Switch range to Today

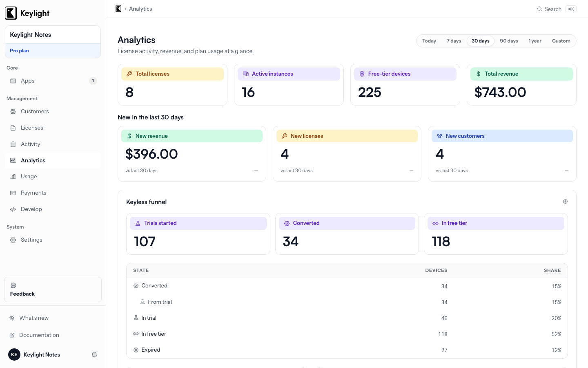coord(429,41)
